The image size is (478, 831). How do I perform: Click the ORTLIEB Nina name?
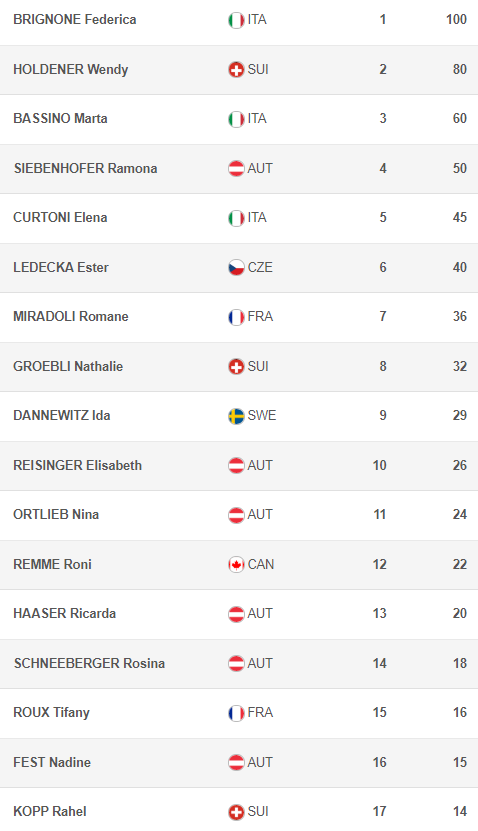[x=56, y=514]
